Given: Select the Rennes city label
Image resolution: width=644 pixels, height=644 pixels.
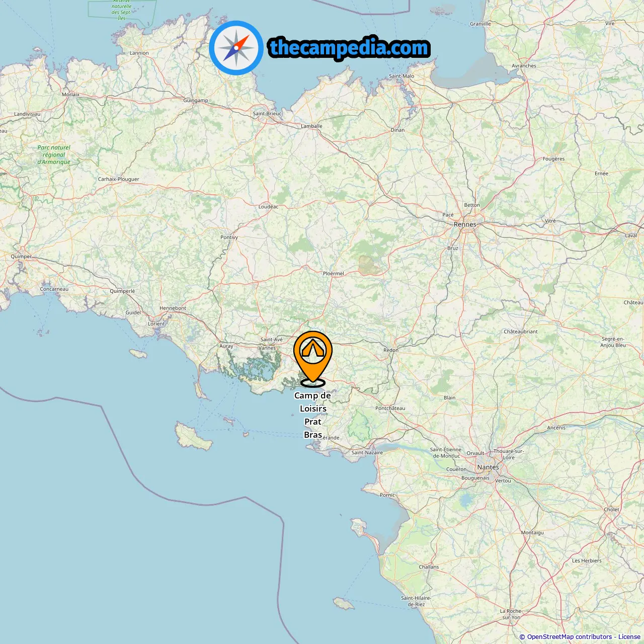Looking at the screenshot, I should click(465, 224).
